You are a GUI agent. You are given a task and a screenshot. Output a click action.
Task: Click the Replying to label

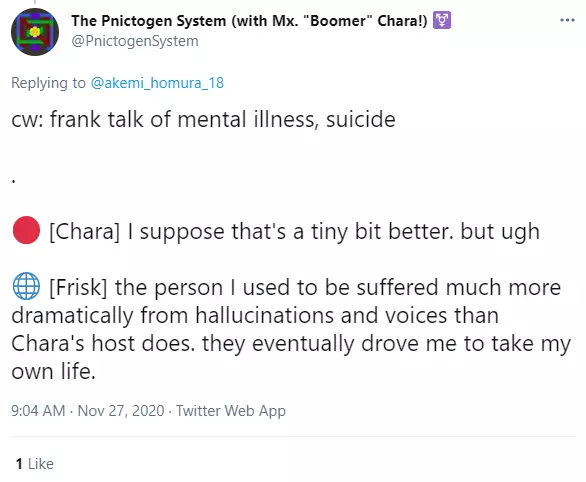coord(48,83)
